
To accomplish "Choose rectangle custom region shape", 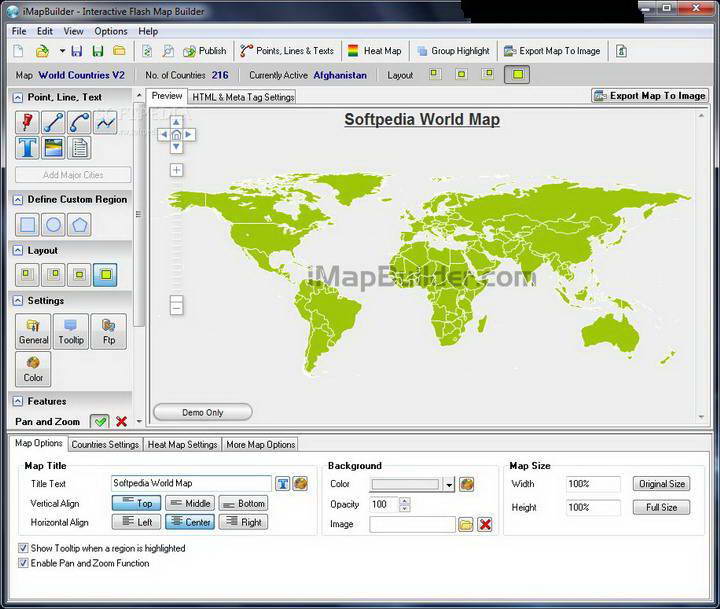I will click(x=28, y=225).
